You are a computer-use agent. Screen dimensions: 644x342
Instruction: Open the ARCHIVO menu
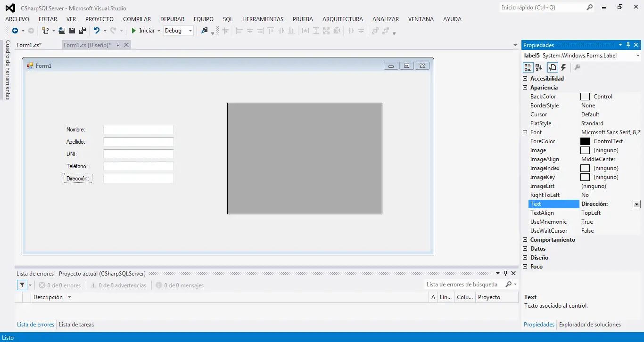pyautogui.click(x=17, y=19)
